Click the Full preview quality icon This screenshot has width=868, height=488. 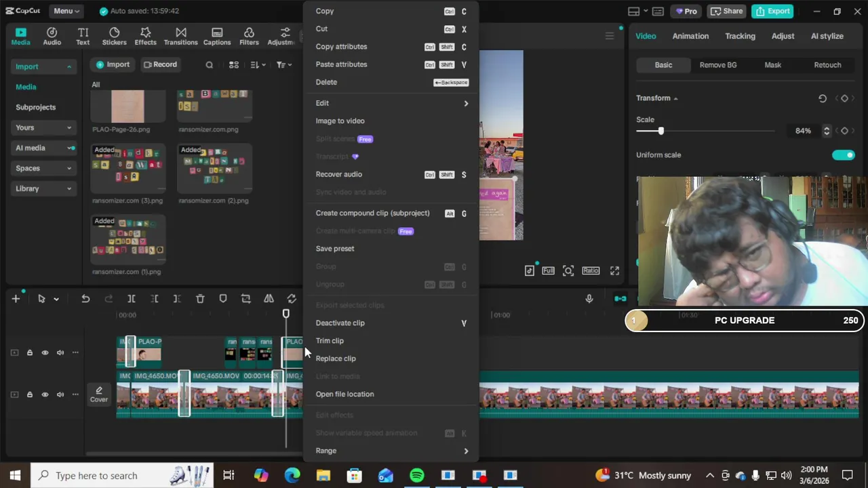(x=548, y=271)
